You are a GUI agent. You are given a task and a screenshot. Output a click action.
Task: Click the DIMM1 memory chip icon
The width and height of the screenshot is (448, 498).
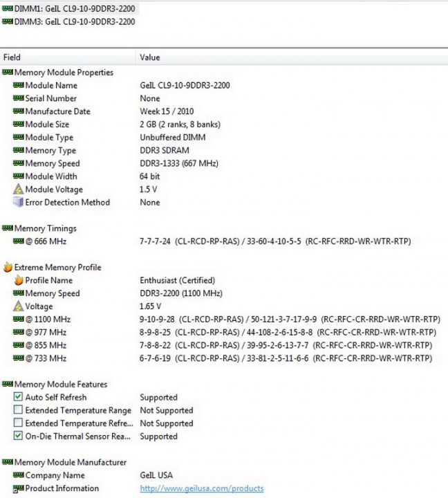(8, 8)
